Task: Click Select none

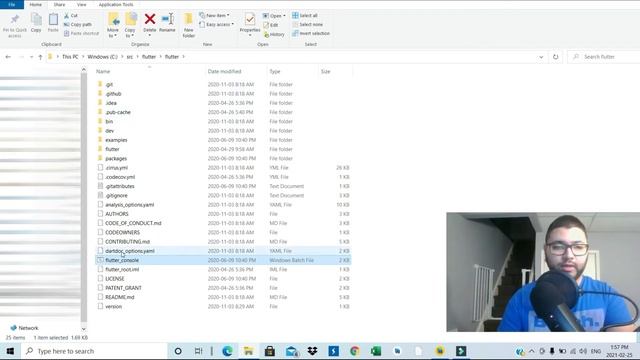Action: coord(307,24)
